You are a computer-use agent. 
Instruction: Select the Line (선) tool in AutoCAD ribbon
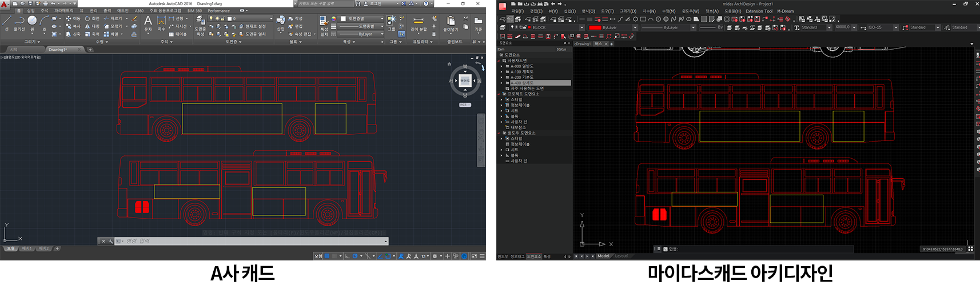pos(6,22)
